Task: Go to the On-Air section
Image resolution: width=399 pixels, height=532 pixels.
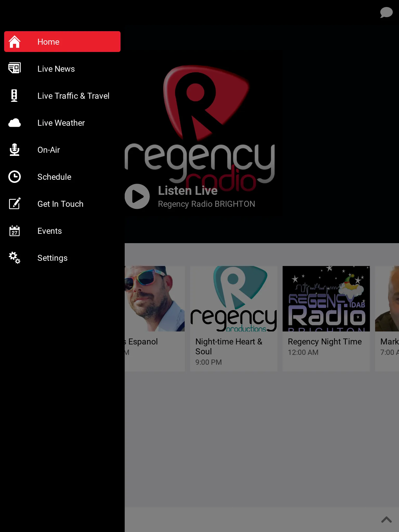Action: coord(62,150)
